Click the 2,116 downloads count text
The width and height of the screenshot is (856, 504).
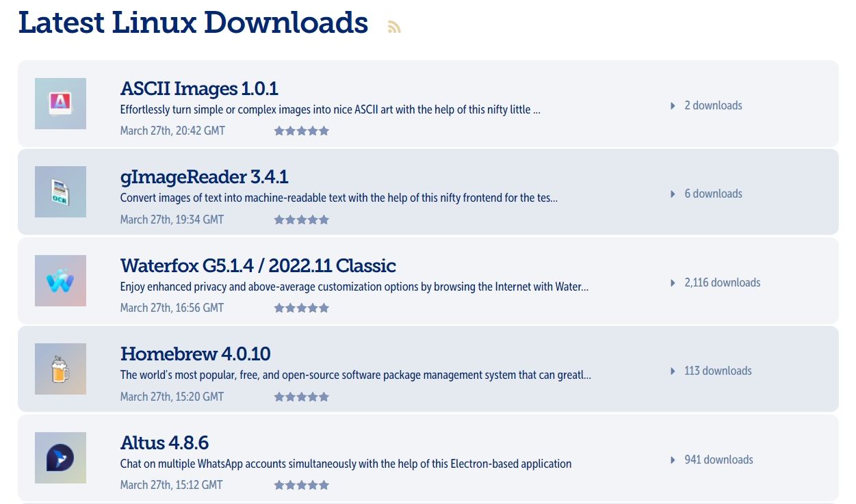723,282
